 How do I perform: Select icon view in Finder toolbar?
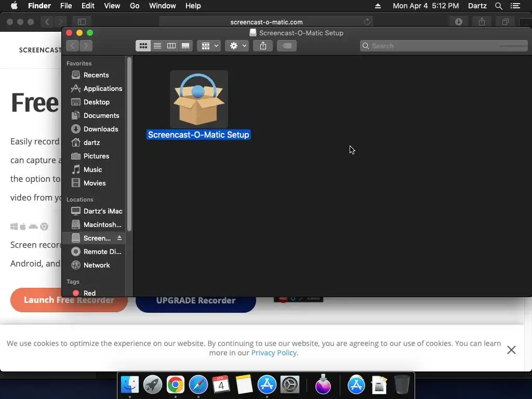[143, 46]
